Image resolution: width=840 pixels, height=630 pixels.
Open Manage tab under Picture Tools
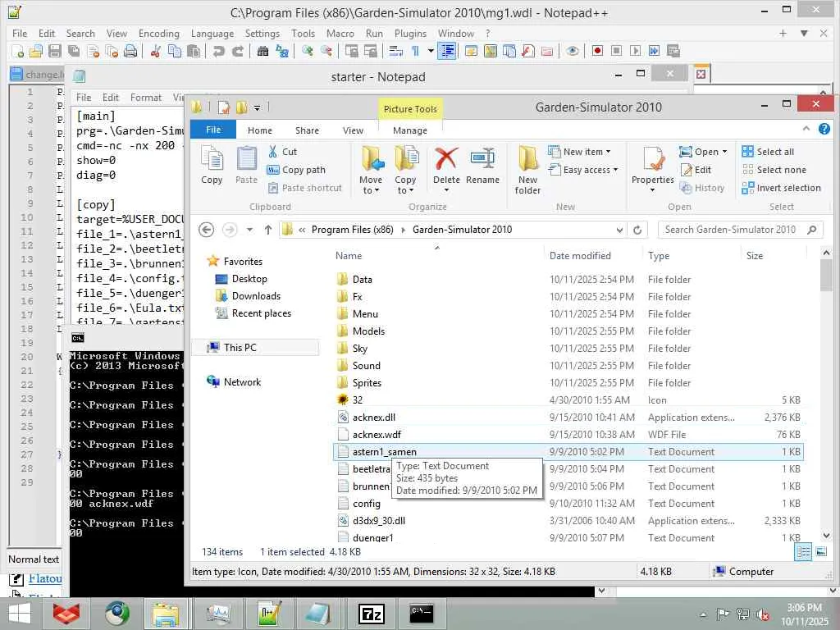click(410, 130)
